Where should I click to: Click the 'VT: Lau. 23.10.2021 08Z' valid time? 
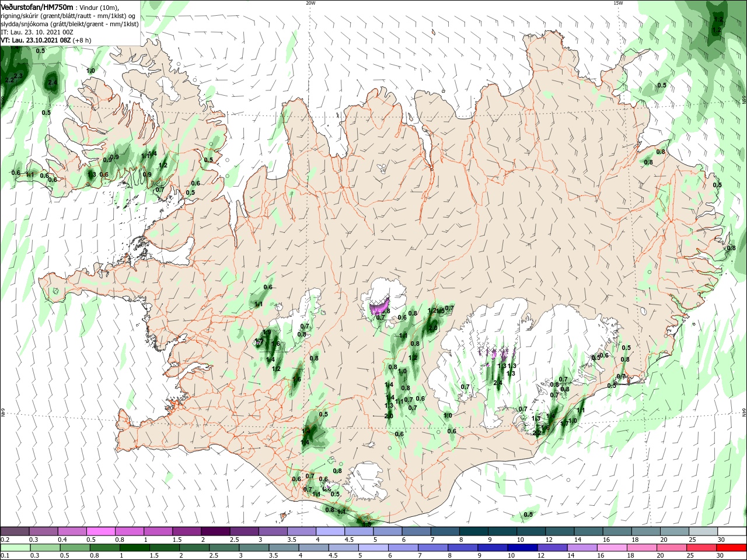point(36,40)
